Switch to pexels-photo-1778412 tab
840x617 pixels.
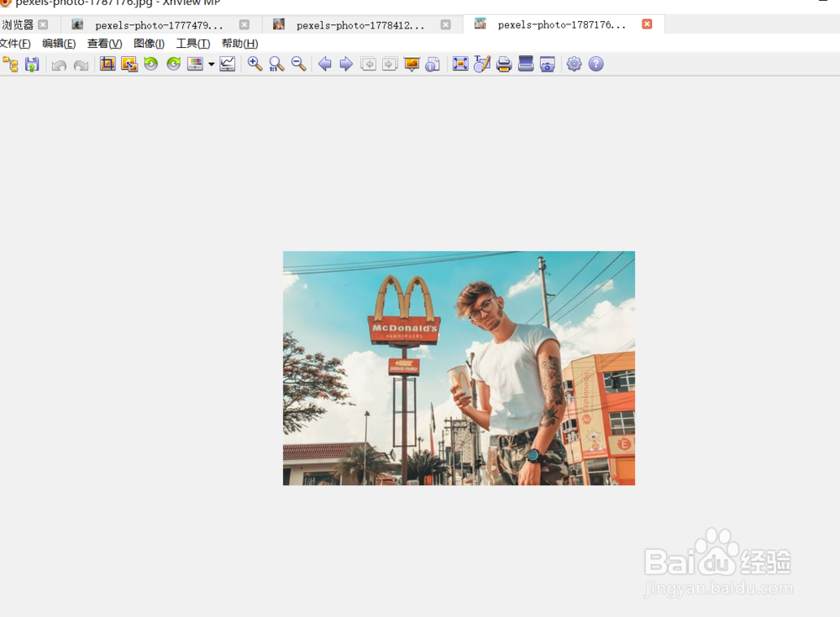(x=360, y=25)
